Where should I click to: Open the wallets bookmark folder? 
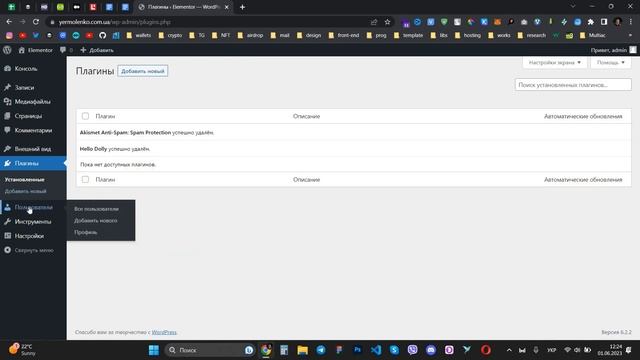tap(139, 36)
